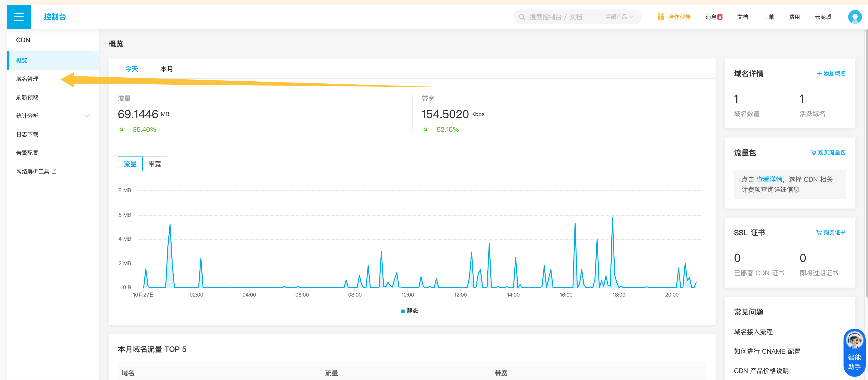Screen dimensions: 868x380
Task: Open the user avatar profile icon
Action: (x=855, y=17)
